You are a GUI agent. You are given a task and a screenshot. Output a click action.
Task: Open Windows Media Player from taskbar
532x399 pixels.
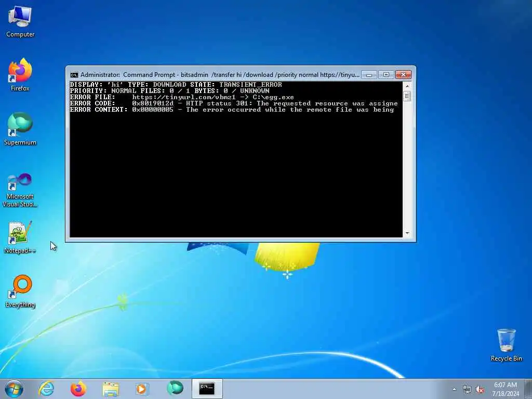click(x=142, y=389)
